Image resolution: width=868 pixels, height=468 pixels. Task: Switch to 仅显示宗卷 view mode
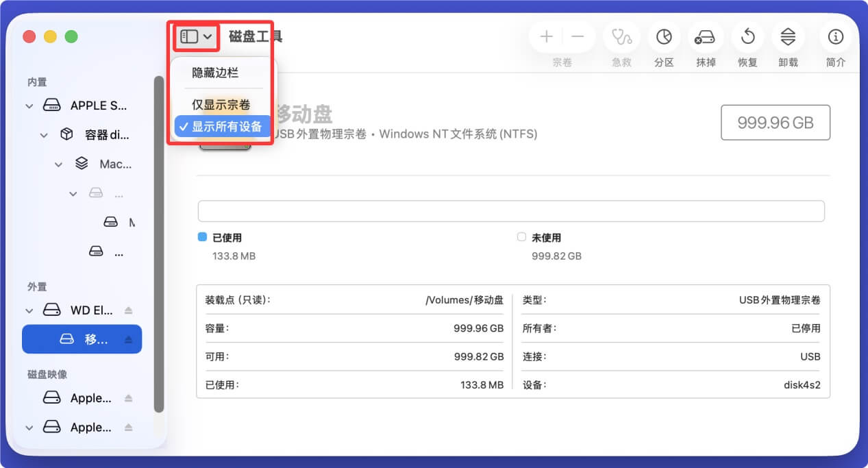tap(219, 105)
